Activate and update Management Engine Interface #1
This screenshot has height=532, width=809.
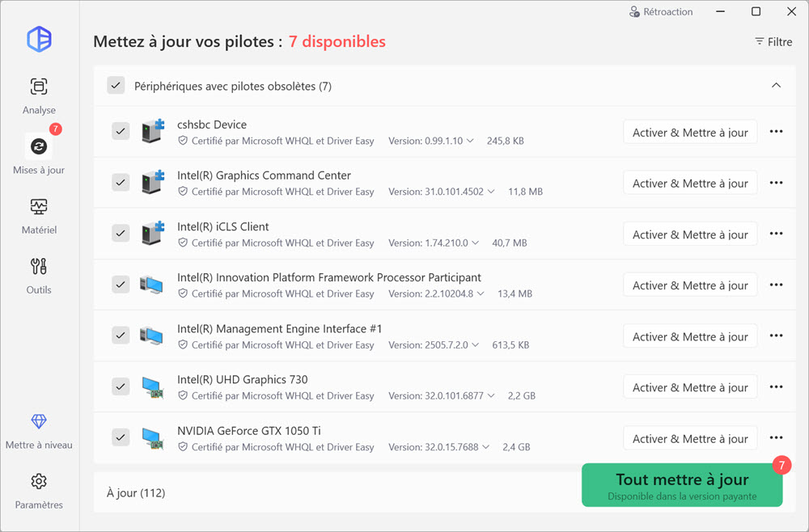click(x=690, y=336)
